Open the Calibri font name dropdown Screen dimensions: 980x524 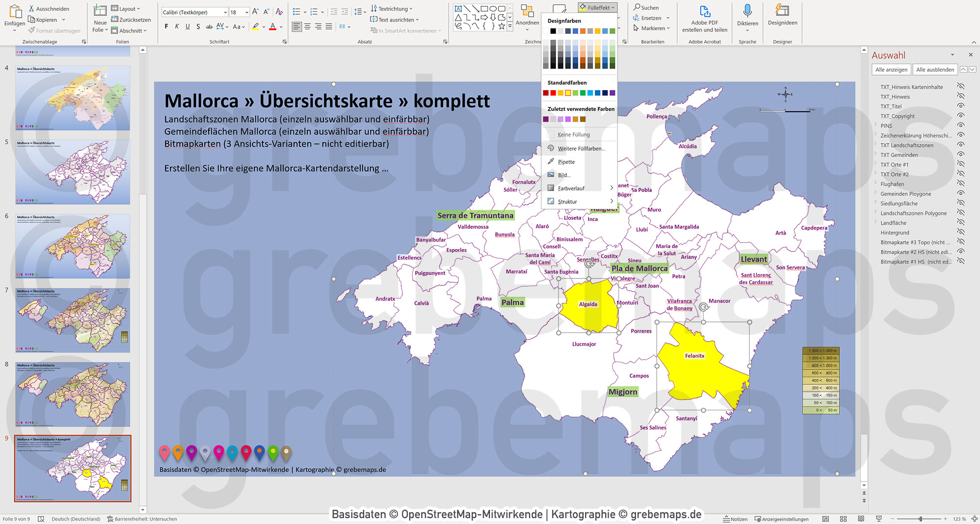coord(225,12)
